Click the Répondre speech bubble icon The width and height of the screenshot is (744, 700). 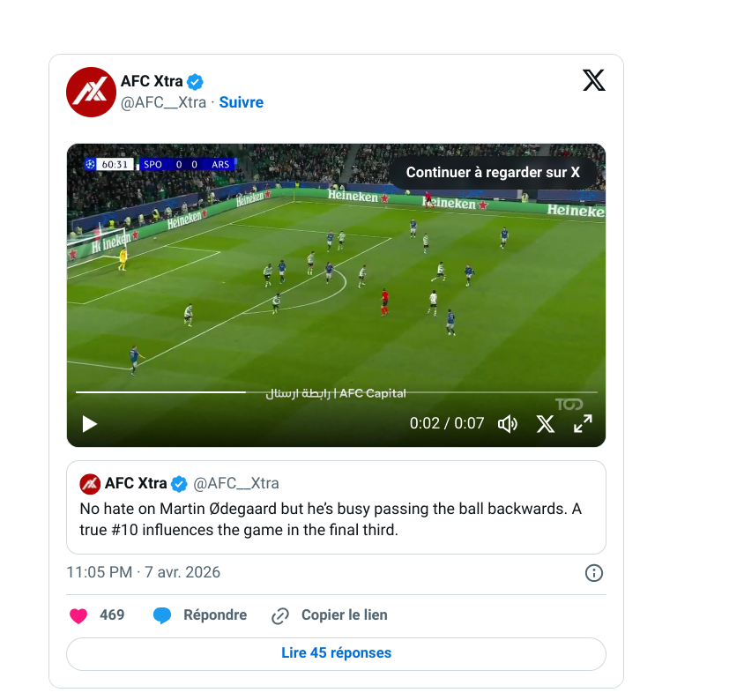[x=162, y=615]
